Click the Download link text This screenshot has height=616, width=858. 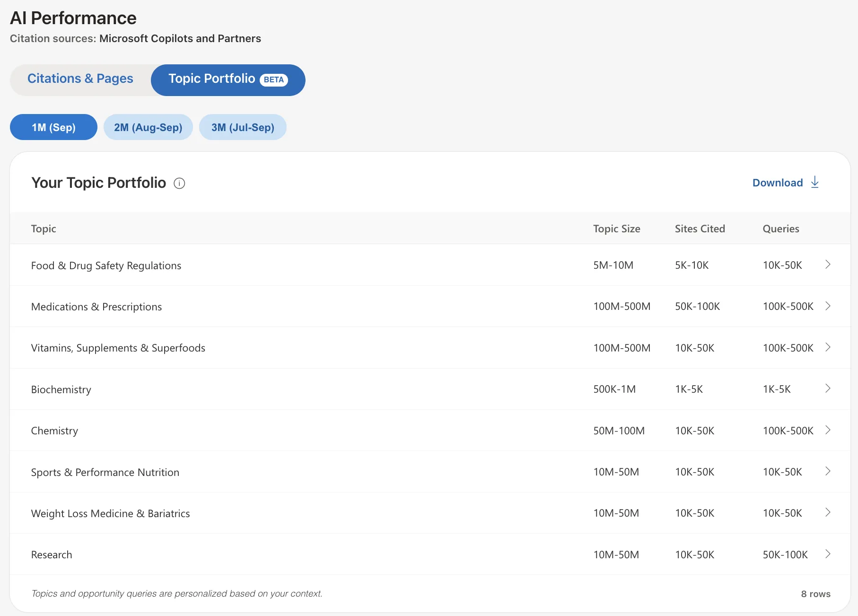coord(778,183)
